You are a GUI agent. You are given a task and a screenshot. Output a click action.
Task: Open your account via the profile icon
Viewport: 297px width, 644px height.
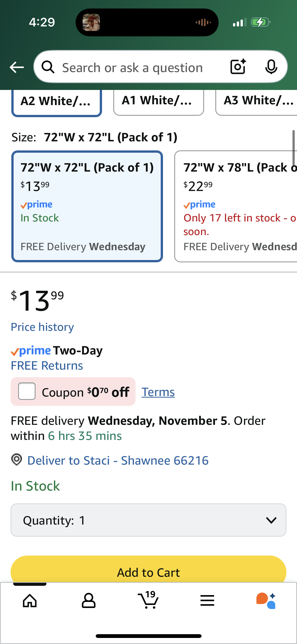coord(89,601)
